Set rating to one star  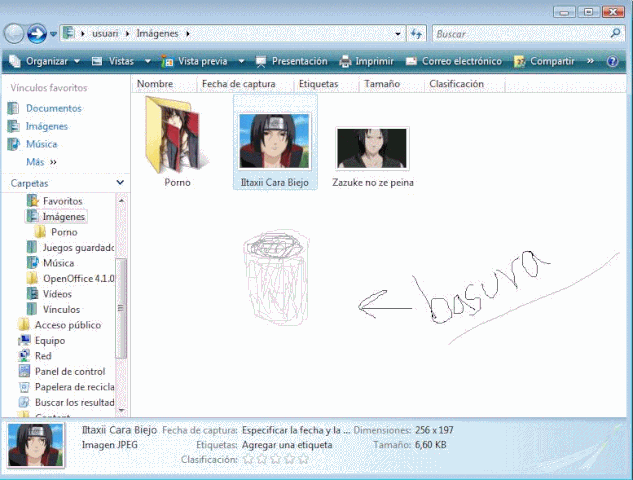(248, 459)
